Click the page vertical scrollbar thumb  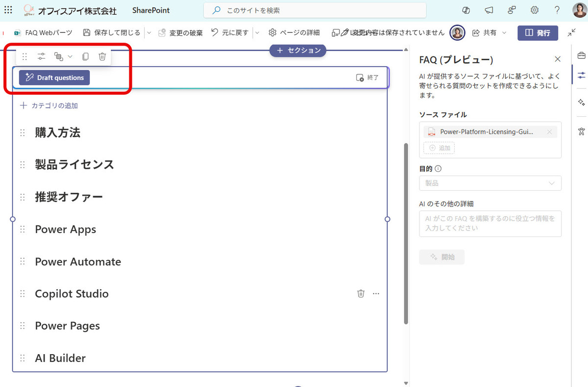[x=406, y=233]
